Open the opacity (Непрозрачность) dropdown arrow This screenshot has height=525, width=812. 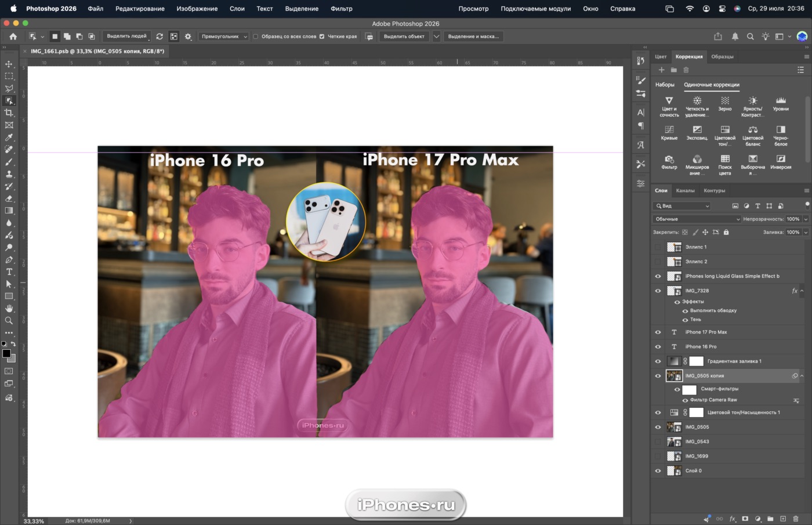coord(806,219)
